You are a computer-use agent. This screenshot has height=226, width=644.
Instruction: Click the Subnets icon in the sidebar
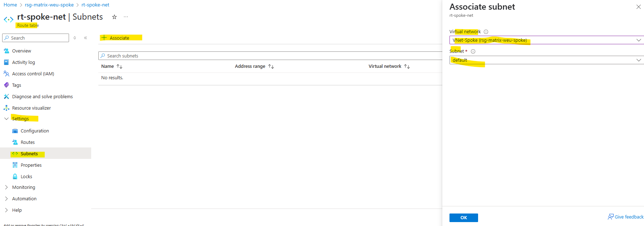(x=15, y=154)
